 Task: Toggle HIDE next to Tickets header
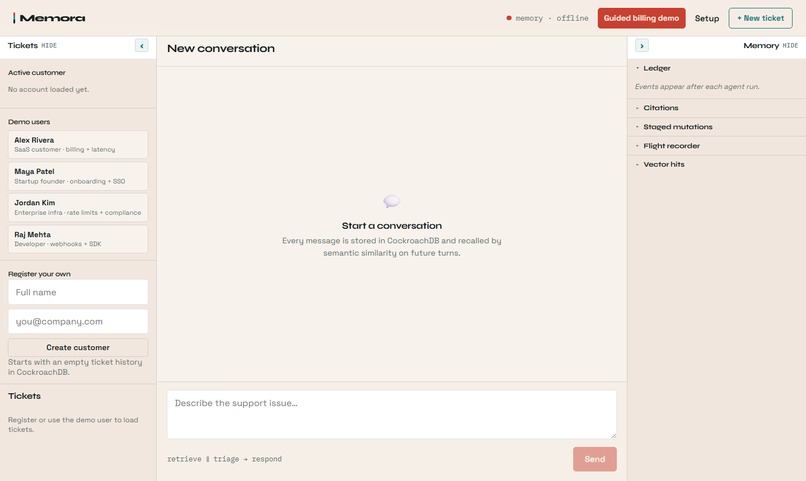(49, 46)
